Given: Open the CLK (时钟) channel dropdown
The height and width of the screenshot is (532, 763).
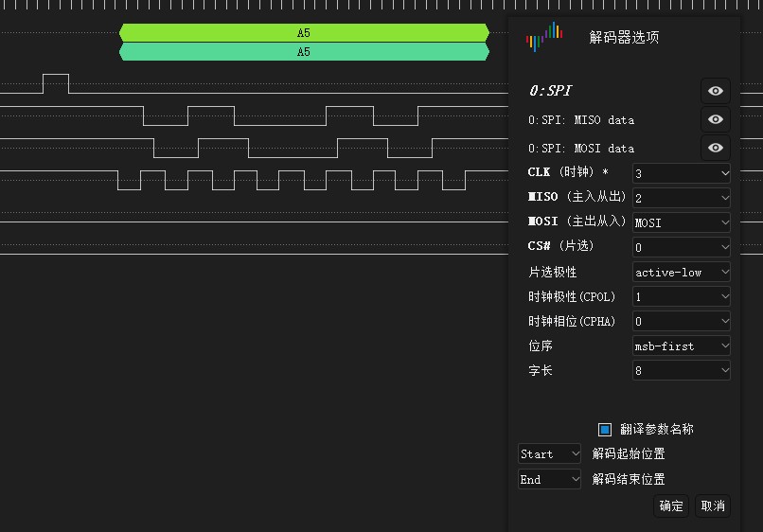Looking at the screenshot, I should point(681,173).
